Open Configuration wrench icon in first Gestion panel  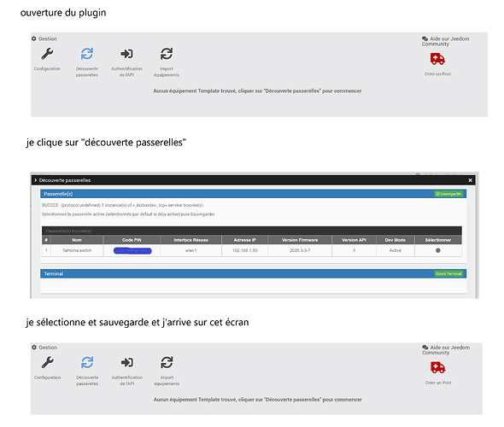[47, 54]
